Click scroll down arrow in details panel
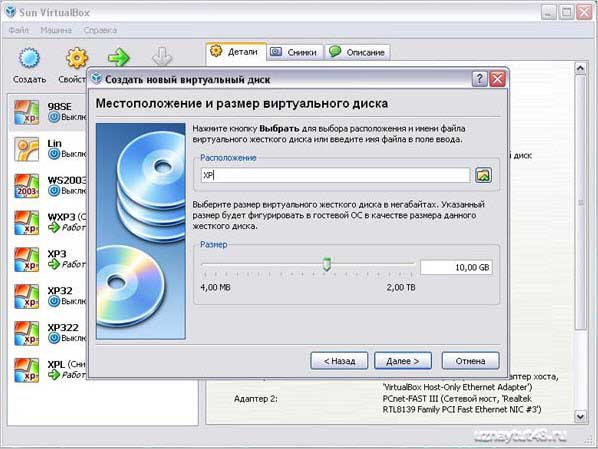The height and width of the screenshot is (449, 598). click(x=580, y=416)
